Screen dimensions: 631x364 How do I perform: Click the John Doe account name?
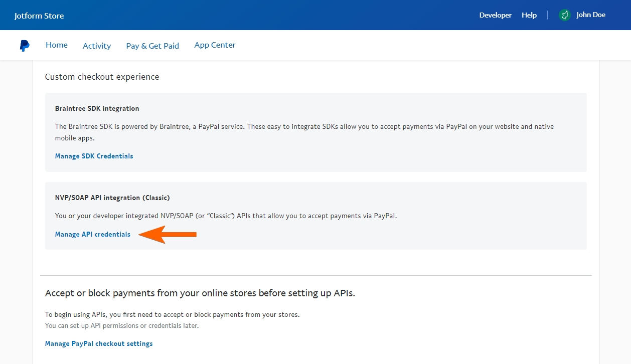pyautogui.click(x=590, y=15)
